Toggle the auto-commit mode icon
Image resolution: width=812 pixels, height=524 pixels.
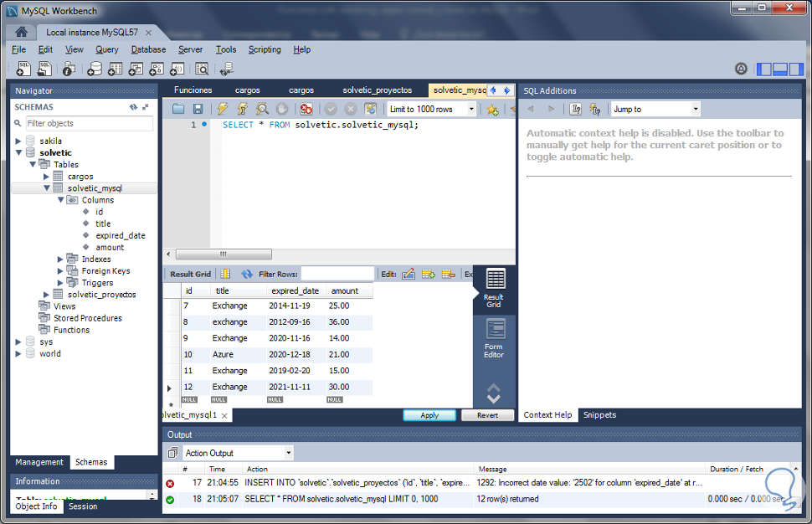click(x=370, y=109)
